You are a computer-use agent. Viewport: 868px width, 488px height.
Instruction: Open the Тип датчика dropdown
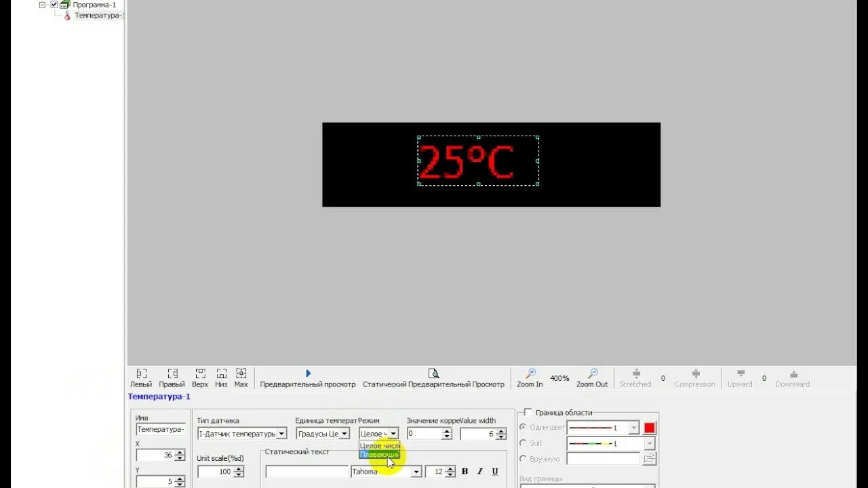(282, 434)
